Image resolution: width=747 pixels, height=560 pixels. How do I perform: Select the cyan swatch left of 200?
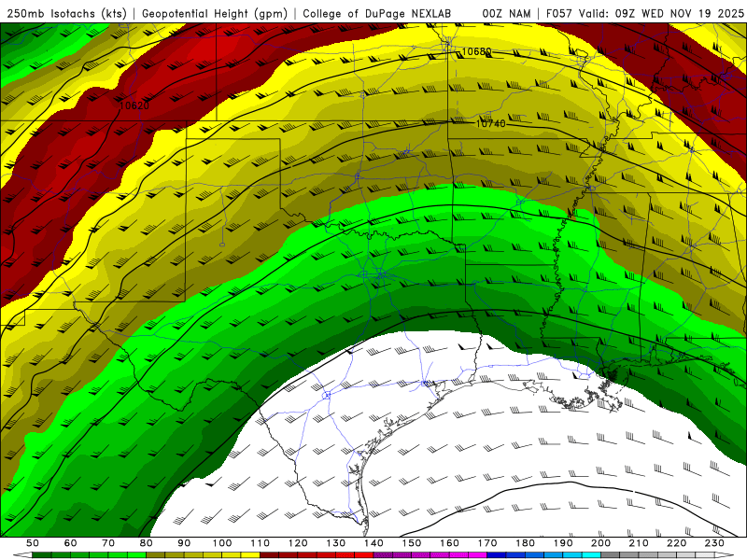tap(592, 555)
